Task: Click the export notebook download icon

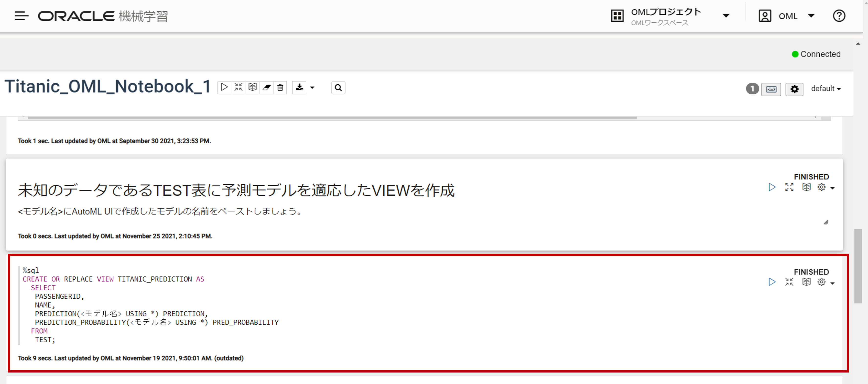Action: pyautogui.click(x=299, y=87)
